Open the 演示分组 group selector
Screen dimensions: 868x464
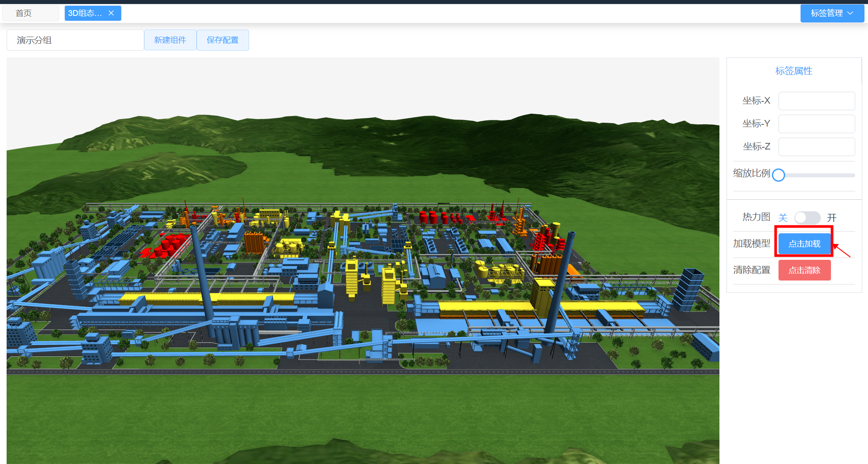click(75, 40)
